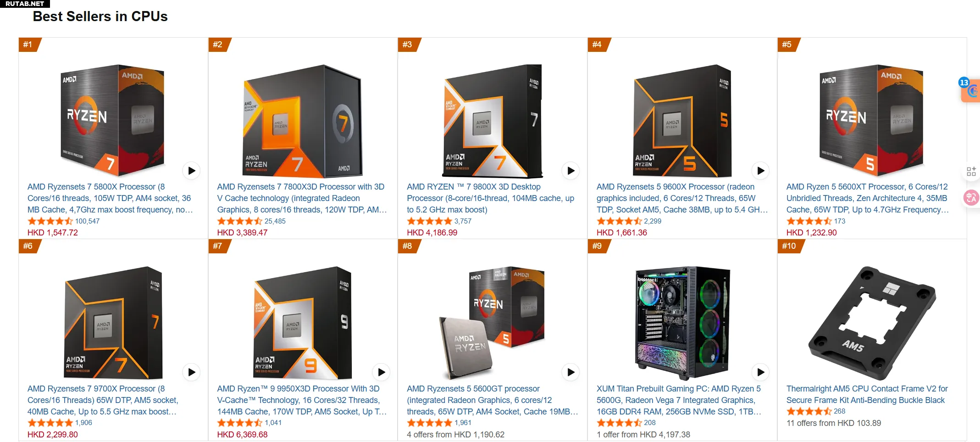The height and width of the screenshot is (442, 980).
Task: Play video for Ryzen 5 5600GT product
Action: click(570, 372)
